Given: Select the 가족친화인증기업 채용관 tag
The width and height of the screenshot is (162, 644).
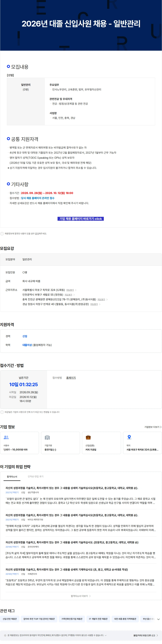Looking at the screenshot, I should click(72, 619).
